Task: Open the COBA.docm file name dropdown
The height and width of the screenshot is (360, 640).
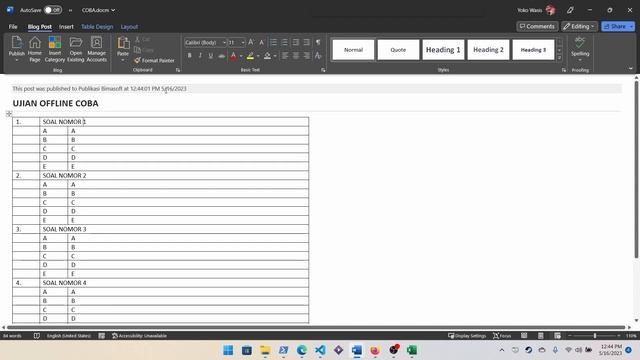Action: [x=98, y=10]
